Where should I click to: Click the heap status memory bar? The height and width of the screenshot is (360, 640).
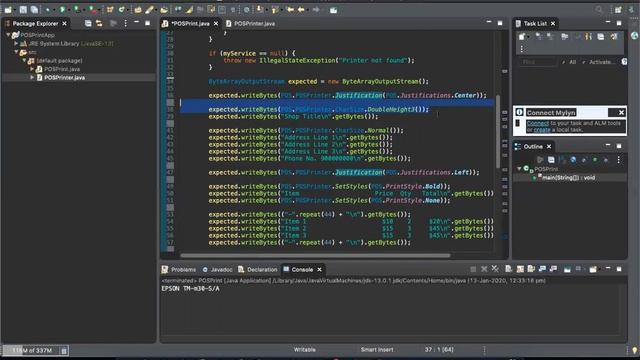31,350
